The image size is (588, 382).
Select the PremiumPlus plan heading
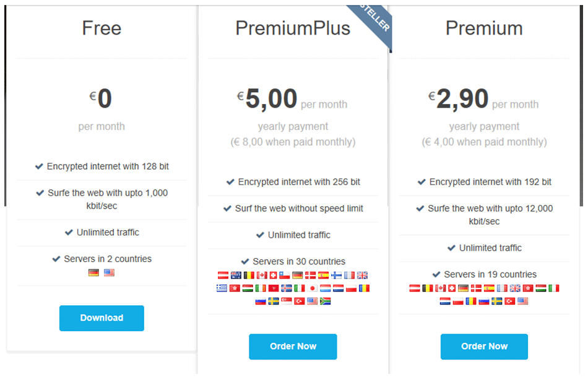(x=293, y=28)
